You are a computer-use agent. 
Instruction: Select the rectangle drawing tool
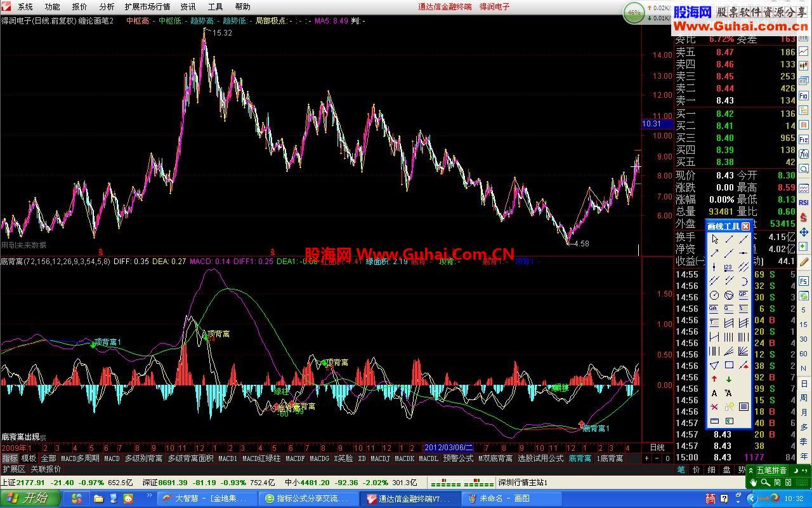tap(729, 365)
